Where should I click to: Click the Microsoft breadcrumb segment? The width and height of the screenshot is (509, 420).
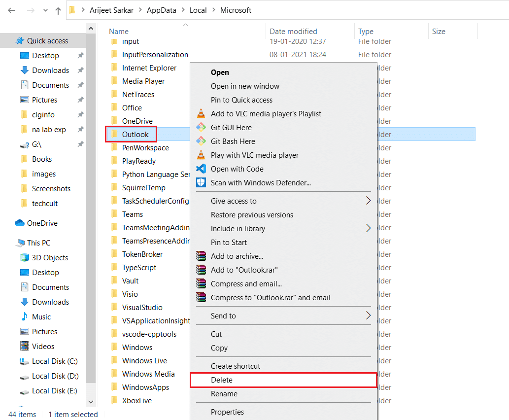coord(236,10)
